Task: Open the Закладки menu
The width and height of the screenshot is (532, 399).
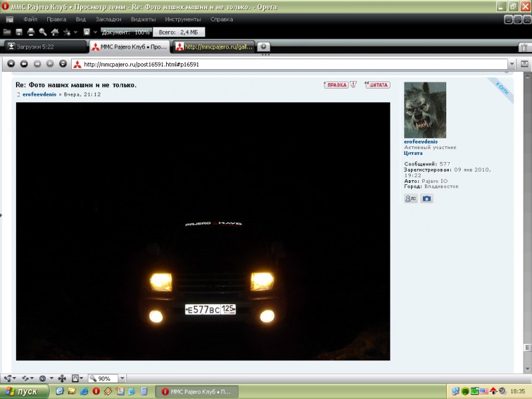Action: click(x=108, y=19)
